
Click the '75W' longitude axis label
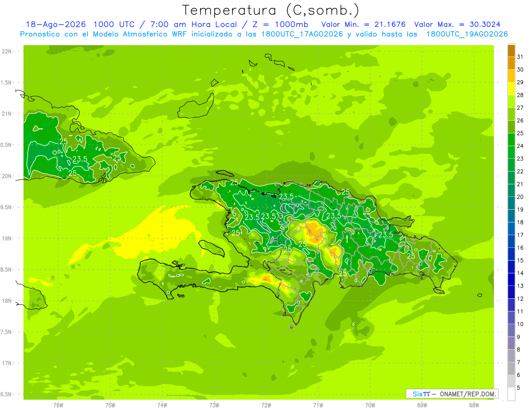point(110,405)
